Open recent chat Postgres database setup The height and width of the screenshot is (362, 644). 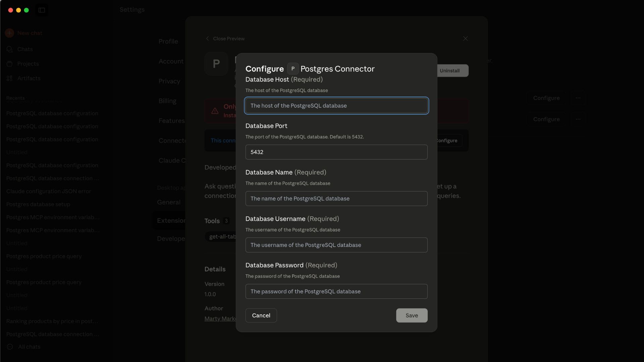38,204
